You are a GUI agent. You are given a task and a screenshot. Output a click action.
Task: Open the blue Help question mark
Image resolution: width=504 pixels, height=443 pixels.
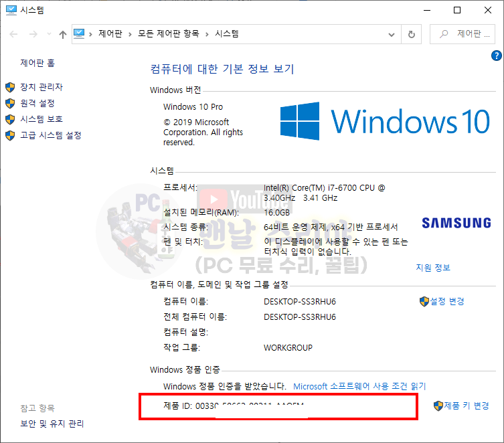click(496, 56)
